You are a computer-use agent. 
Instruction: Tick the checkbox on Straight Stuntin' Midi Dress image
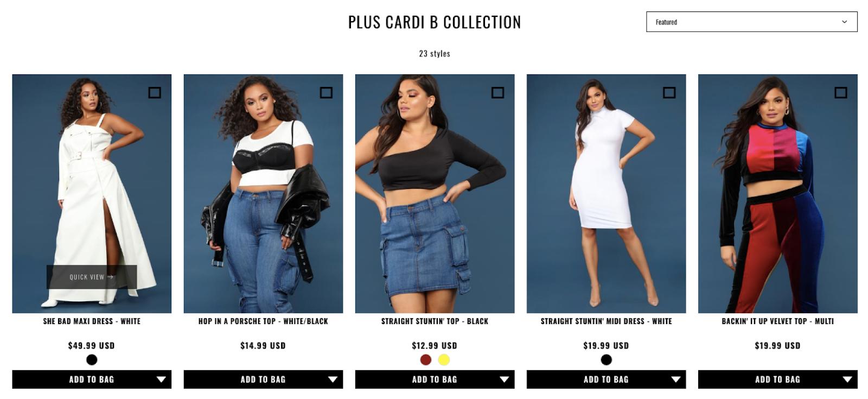(x=669, y=93)
